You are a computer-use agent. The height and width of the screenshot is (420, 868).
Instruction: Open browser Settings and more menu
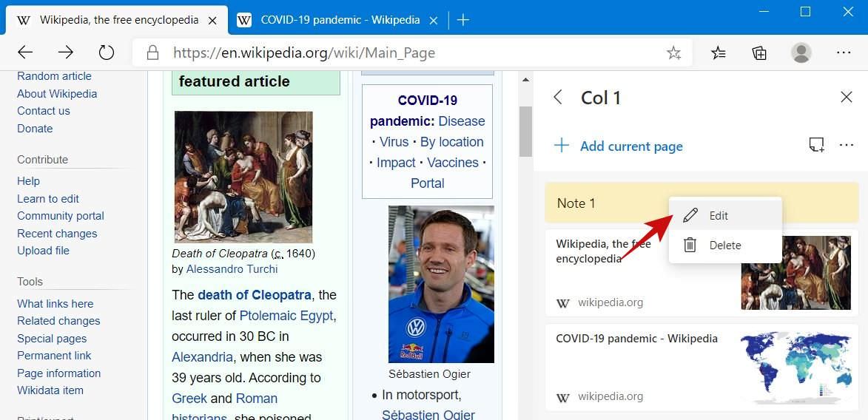click(844, 52)
